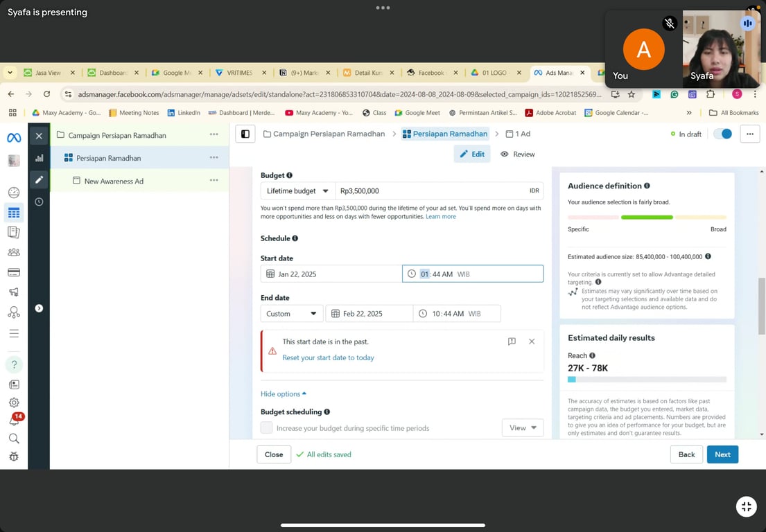Open Lifetime budget type dropdown
Image resolution: width=766 pixels, height=532 pixels.
click(x=297, y=190)
